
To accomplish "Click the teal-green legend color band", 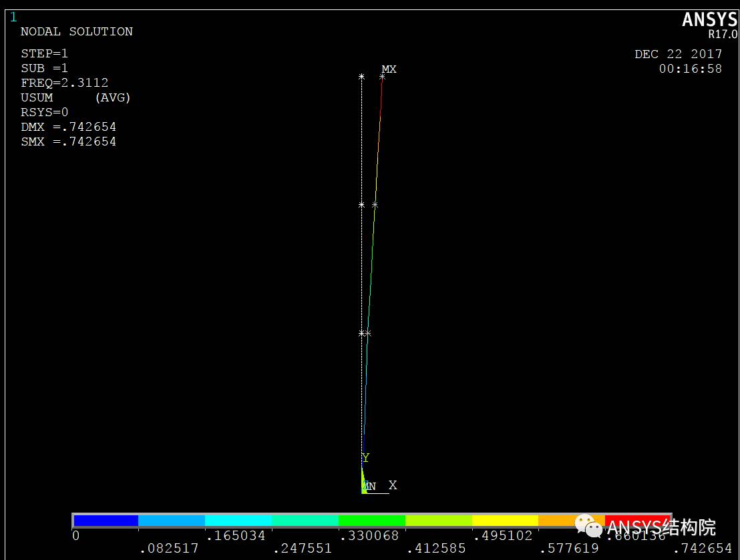I will (x=305, y=521).
